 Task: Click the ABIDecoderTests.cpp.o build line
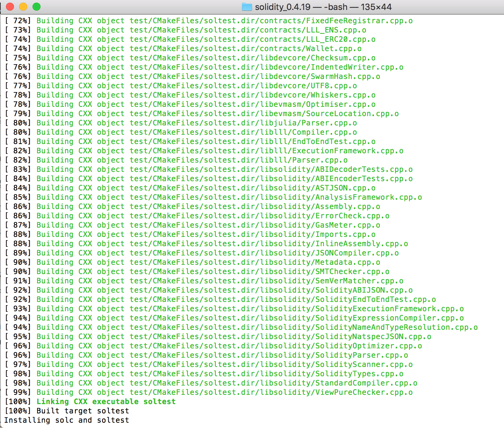tap(209, 169)
